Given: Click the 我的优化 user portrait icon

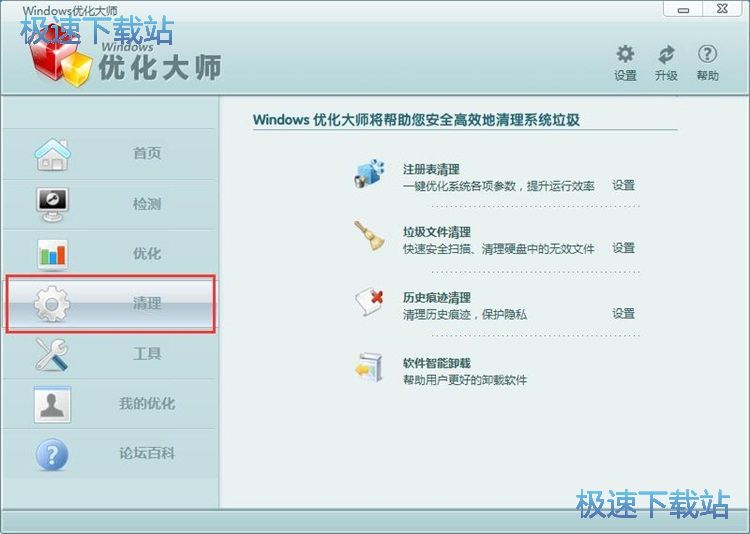Looking at the screenshot, I should [x=52, y=404].
